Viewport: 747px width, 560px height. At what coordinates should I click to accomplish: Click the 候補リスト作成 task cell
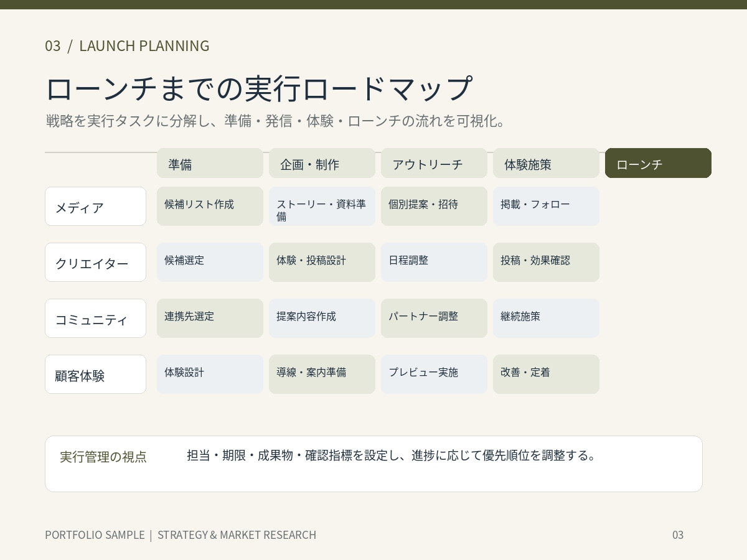click(210, 206)
